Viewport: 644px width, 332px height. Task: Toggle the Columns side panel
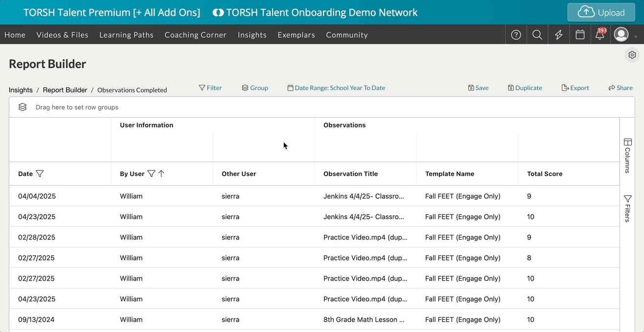[x=627, y=156]
